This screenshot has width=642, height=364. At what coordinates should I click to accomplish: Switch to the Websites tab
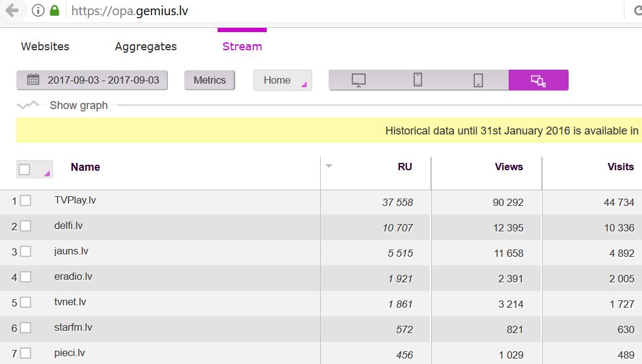click(45, 47)
